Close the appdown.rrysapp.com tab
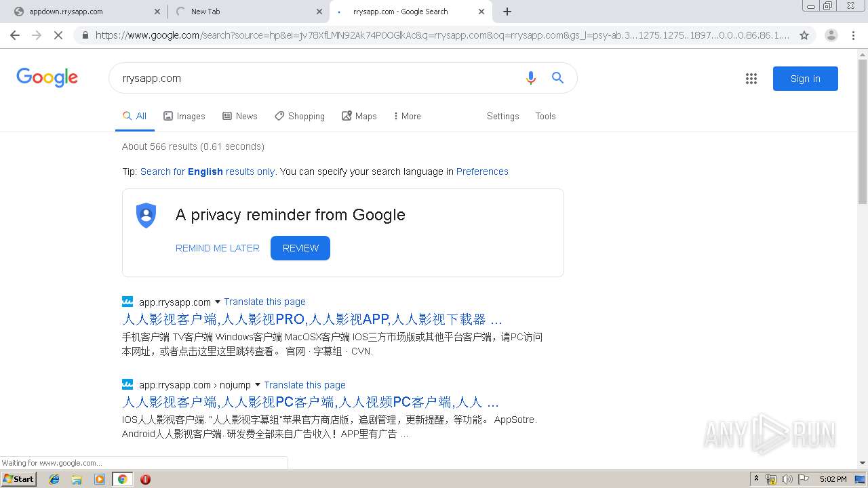 (157, 12)
